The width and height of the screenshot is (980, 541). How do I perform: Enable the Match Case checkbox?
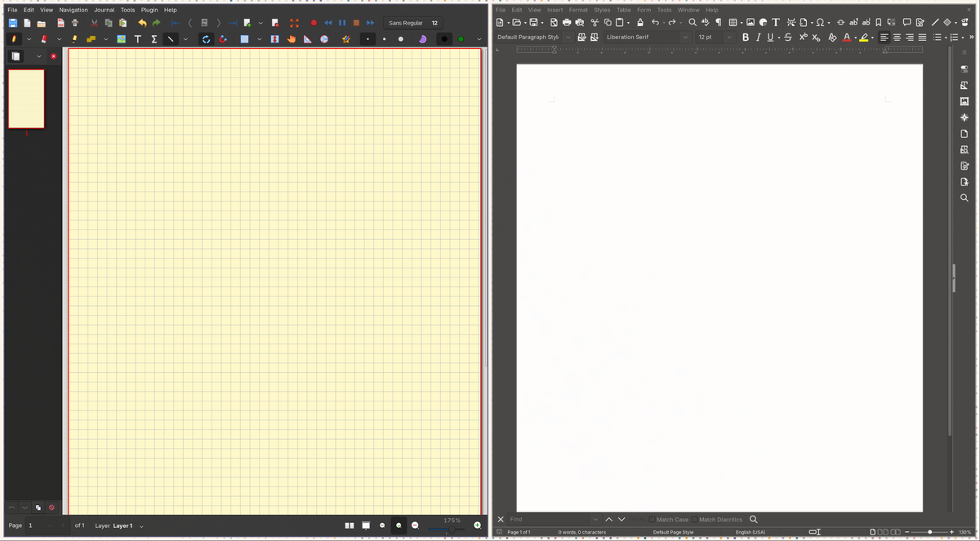651,520
